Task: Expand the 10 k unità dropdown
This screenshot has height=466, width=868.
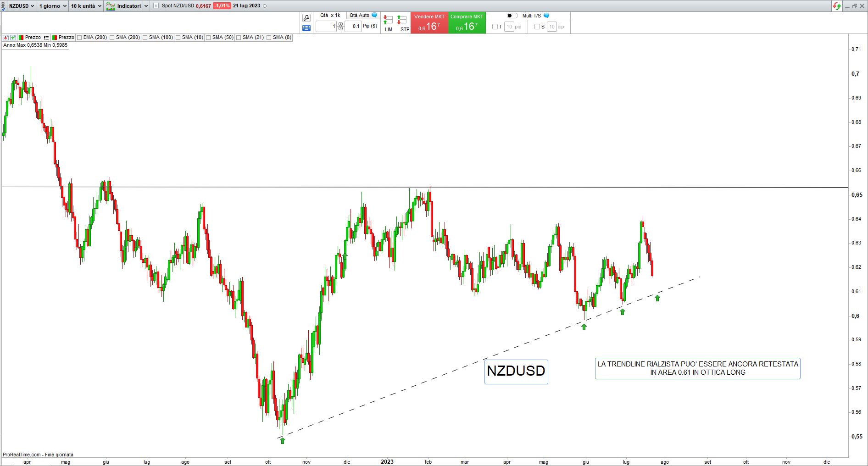Action: tap(86, 6)
